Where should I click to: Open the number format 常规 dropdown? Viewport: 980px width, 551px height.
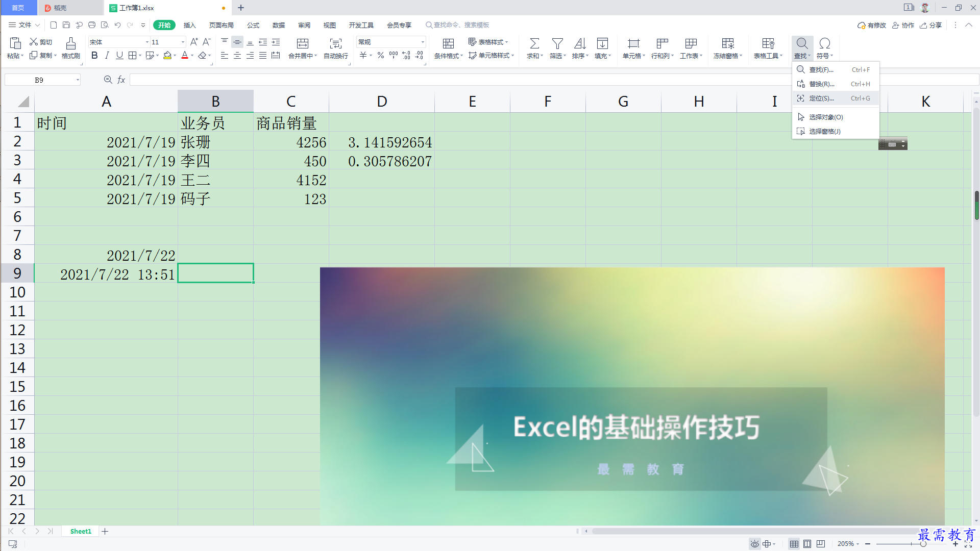[x=423, y=42]
